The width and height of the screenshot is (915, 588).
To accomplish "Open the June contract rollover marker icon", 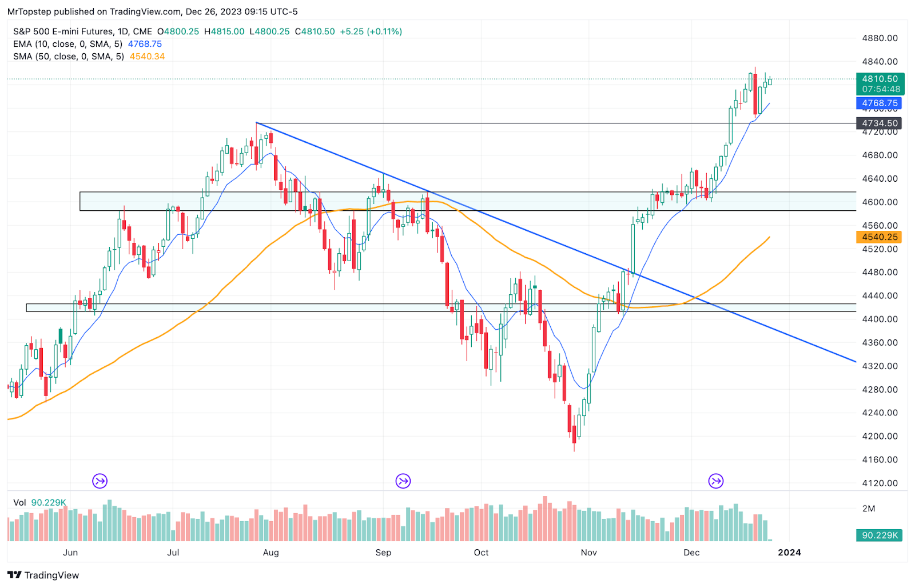I will coord(100,481).
